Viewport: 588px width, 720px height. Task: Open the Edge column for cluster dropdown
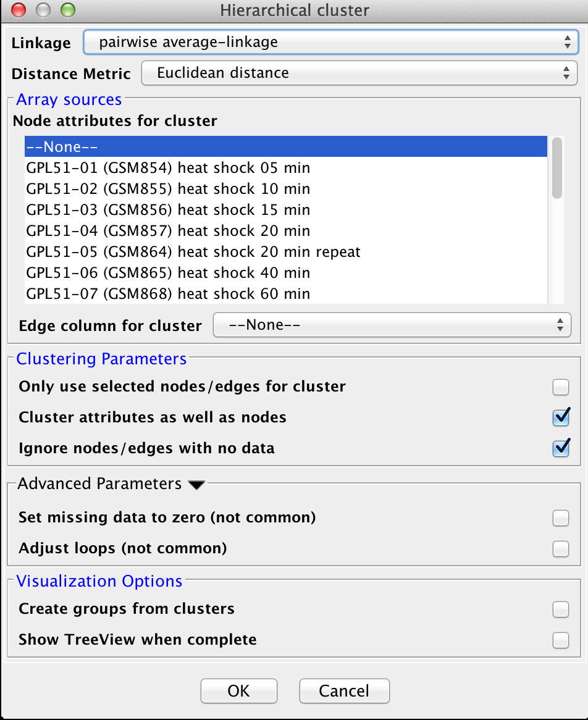click(392, 325)
